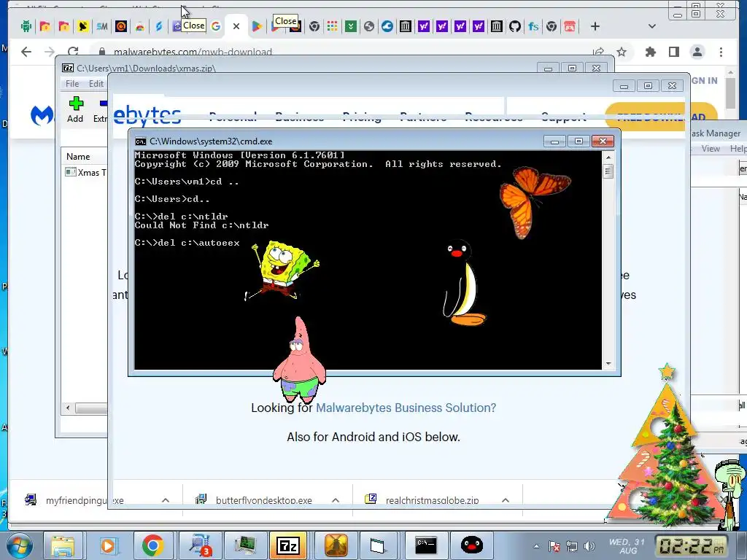
Task: Bookmark this page with the star icon
Action: tap(622, 52)
